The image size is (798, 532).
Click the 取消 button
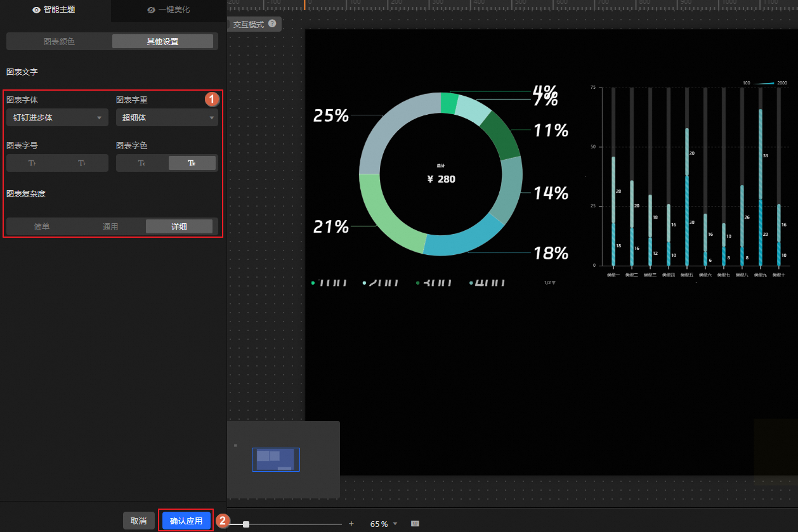(139, 521)
